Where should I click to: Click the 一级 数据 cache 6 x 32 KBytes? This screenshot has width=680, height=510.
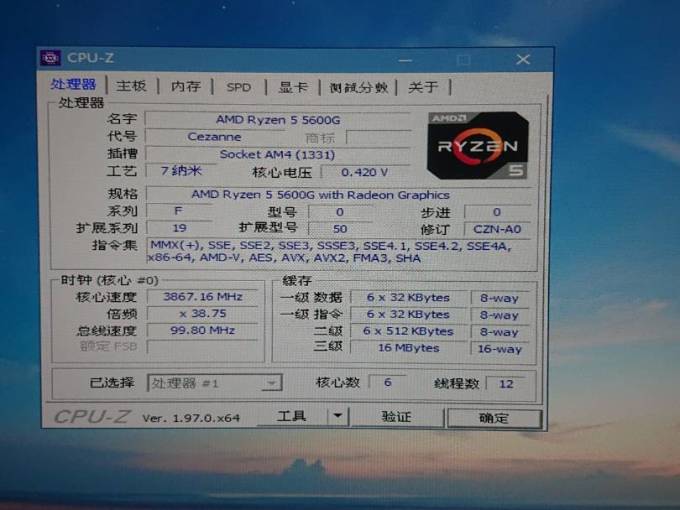pyautogui.click(x=408, y=298)
